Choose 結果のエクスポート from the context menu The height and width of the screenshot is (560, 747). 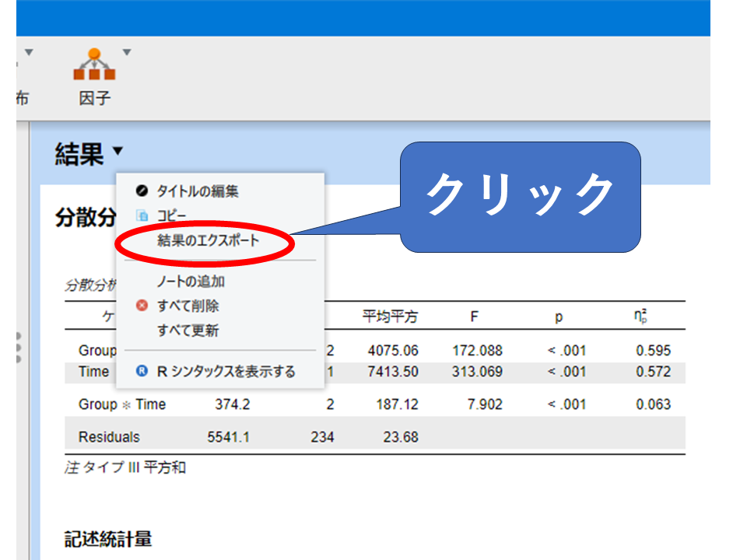[208, 241]
